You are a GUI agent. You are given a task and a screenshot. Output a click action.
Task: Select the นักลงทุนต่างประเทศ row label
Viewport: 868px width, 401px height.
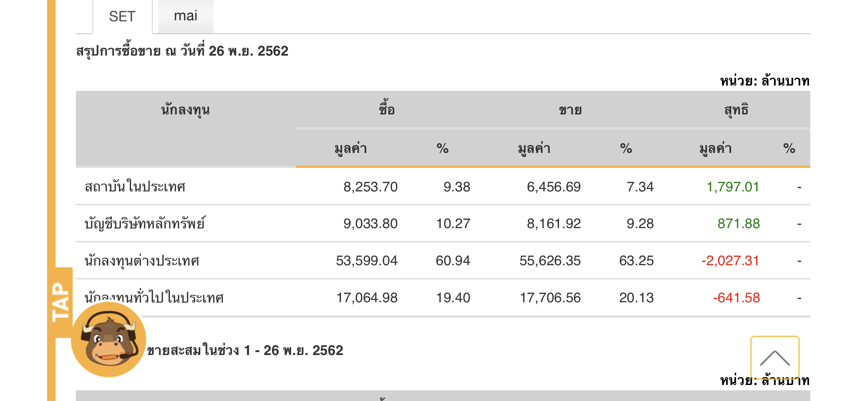(x=142, y=261)
